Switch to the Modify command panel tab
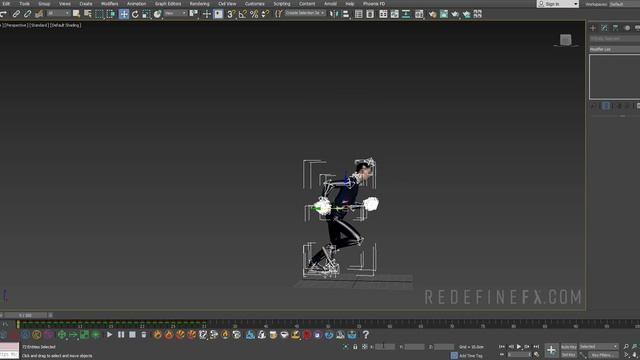This screenshot has height=360, width=640. (x=604, y=28)
